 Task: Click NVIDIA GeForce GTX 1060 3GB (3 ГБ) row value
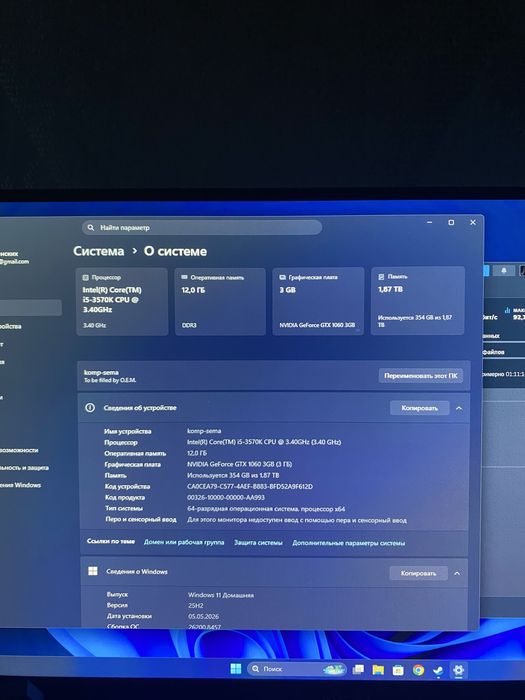click(x=239, y=464)
